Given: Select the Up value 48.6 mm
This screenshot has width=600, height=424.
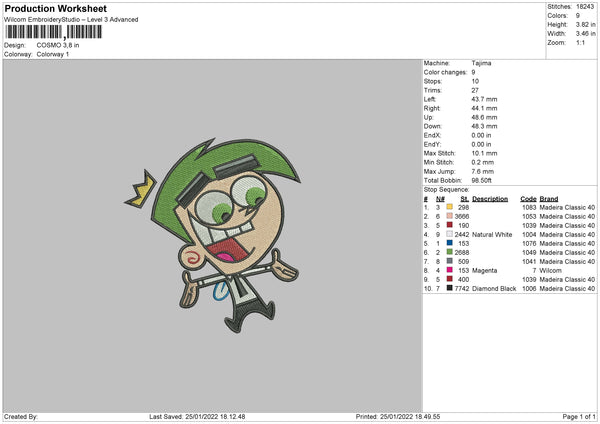Looking at the screenshot, I should pos(484,117).
